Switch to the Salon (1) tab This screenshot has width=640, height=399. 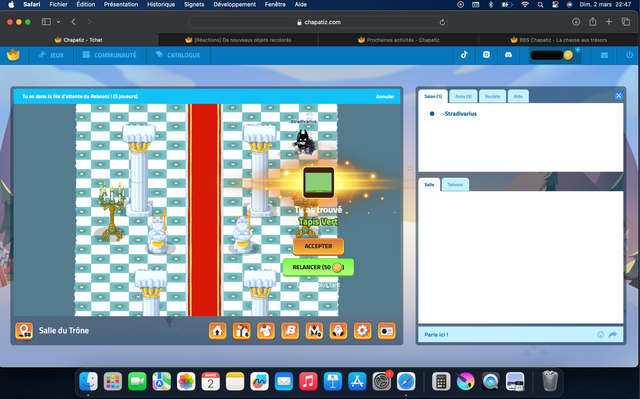433,96
